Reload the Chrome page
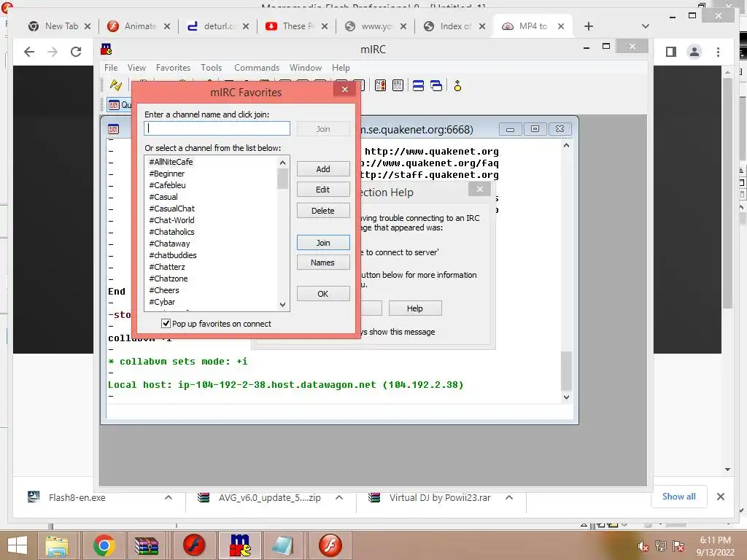This screenshot has width=747, height=560. [76, 52]
